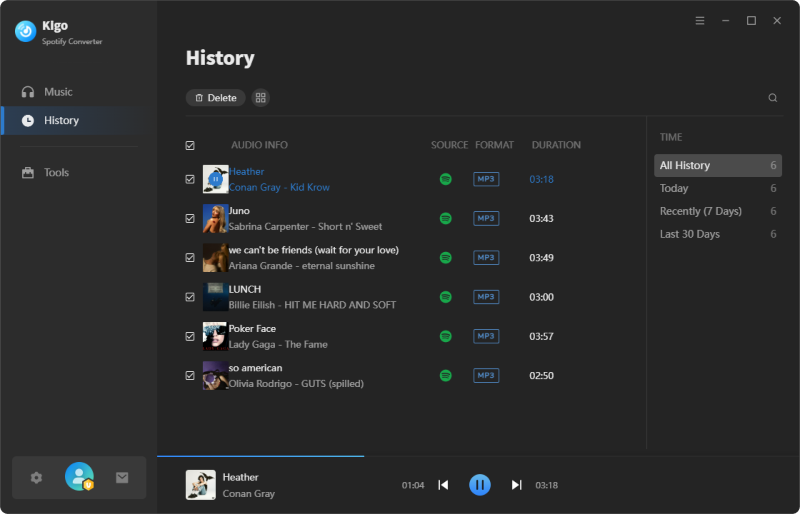Click the so american album cover

click(x=215, y=376)
